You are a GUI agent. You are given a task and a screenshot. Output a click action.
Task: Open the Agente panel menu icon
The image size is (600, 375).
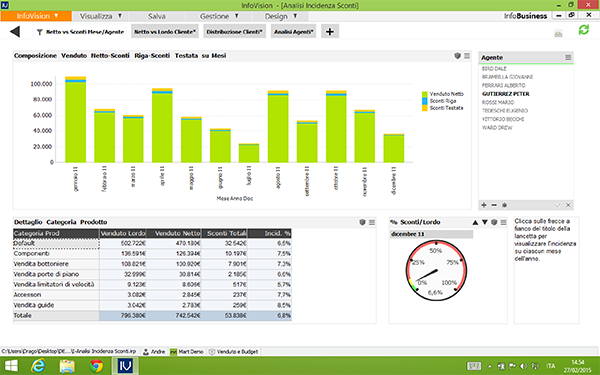[x=568, y=57]
